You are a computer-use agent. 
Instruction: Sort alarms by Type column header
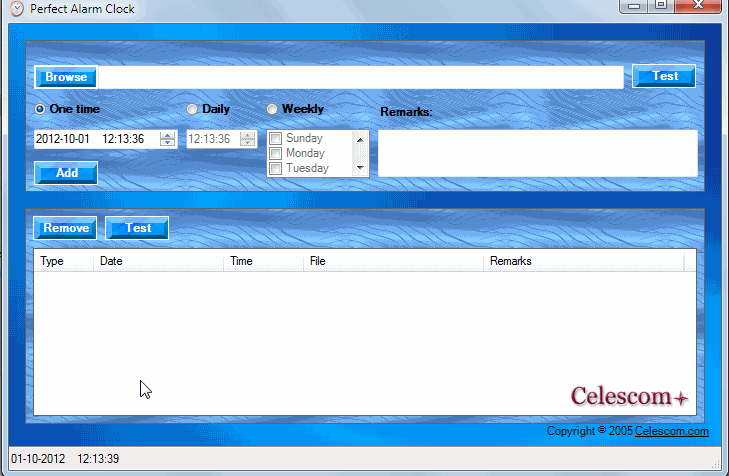tap(63, 261)
